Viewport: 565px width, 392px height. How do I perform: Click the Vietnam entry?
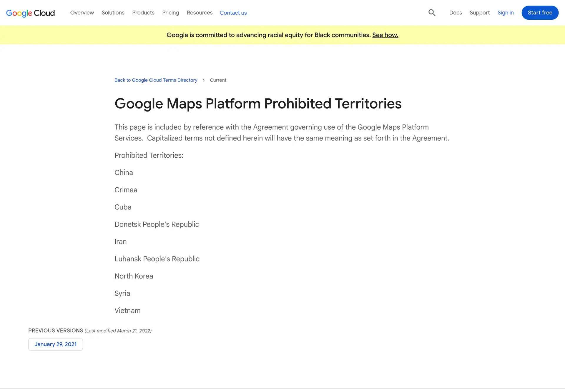tap(127, 311)
